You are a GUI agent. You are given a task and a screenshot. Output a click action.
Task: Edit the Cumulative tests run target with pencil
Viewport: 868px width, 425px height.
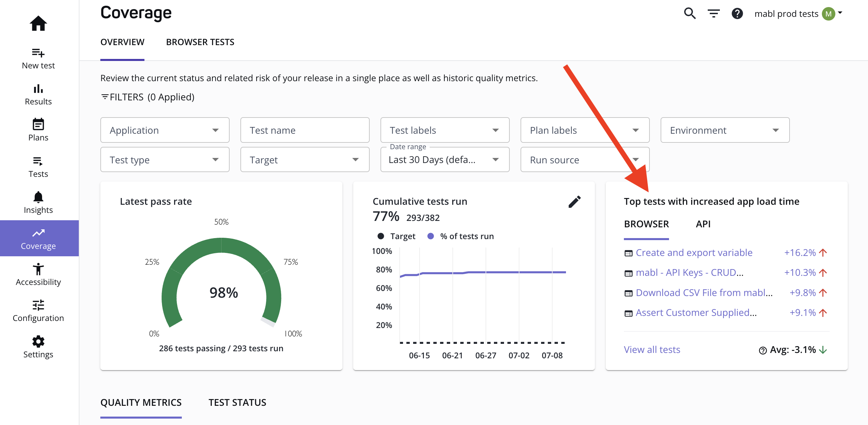pos(575,201)
